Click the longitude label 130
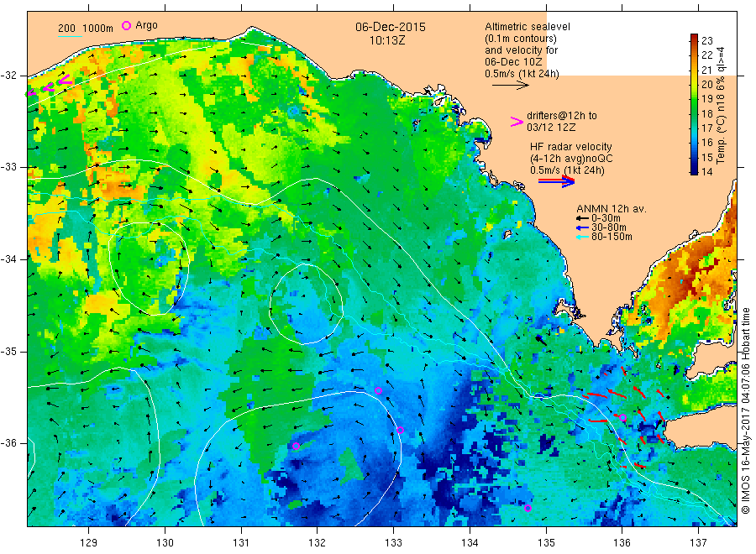The image size is (756, 554). pos(165,543)
